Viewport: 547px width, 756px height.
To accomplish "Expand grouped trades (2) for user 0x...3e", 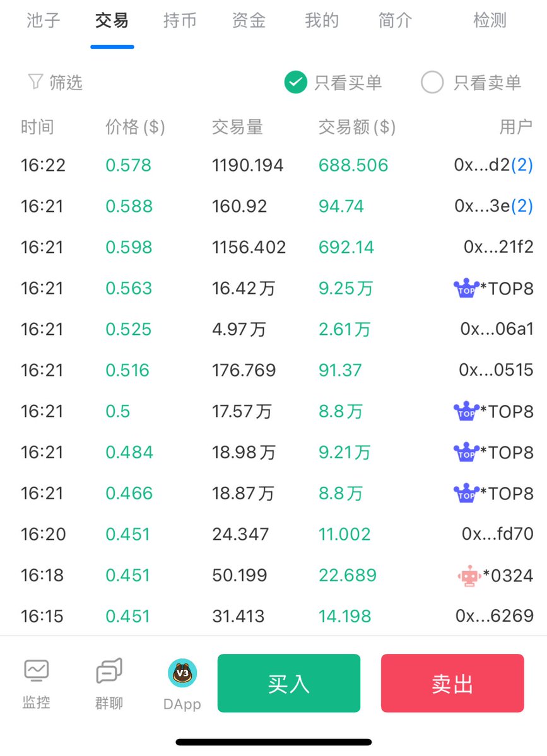I will 522,207.
